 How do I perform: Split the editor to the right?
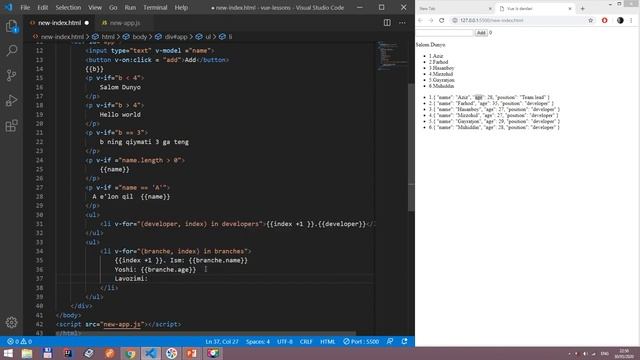tap(387, 23)
